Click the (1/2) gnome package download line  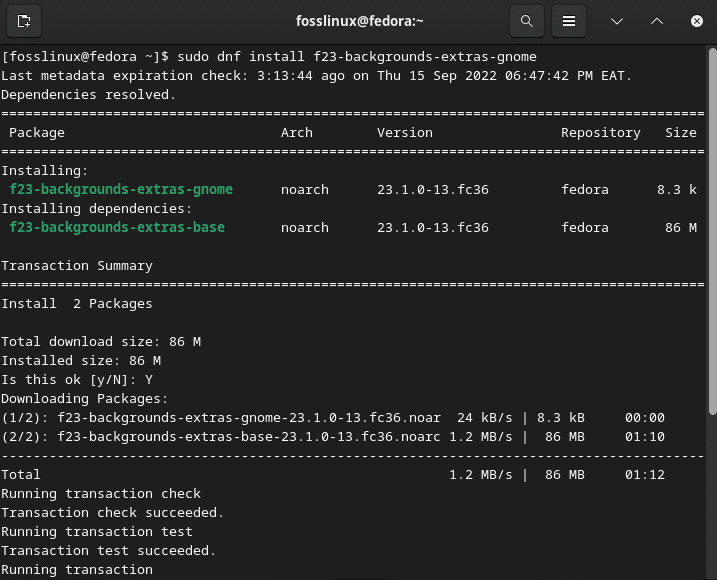(x=333, y=418)
